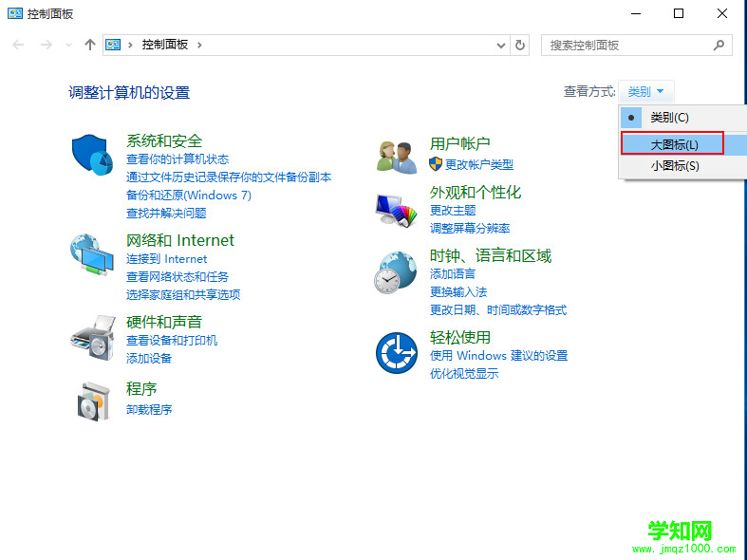
Task: Click the 卸载程序 link
Action: click(149, 410)
